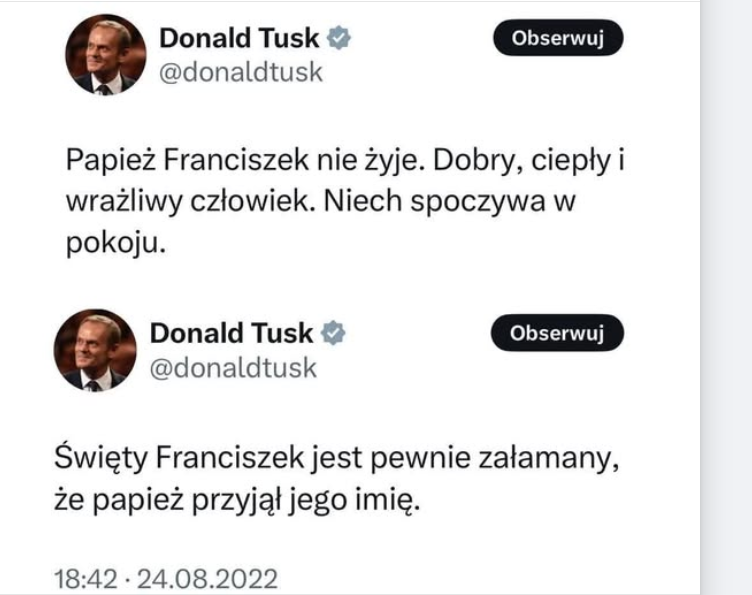Click the verified badge in the top tweet

pos(340,38)
